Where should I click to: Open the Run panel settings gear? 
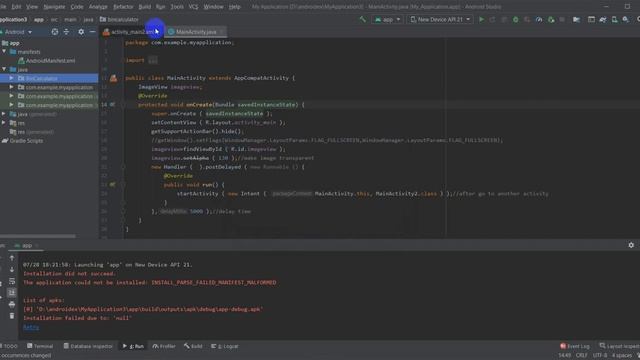tap(631, 245)
